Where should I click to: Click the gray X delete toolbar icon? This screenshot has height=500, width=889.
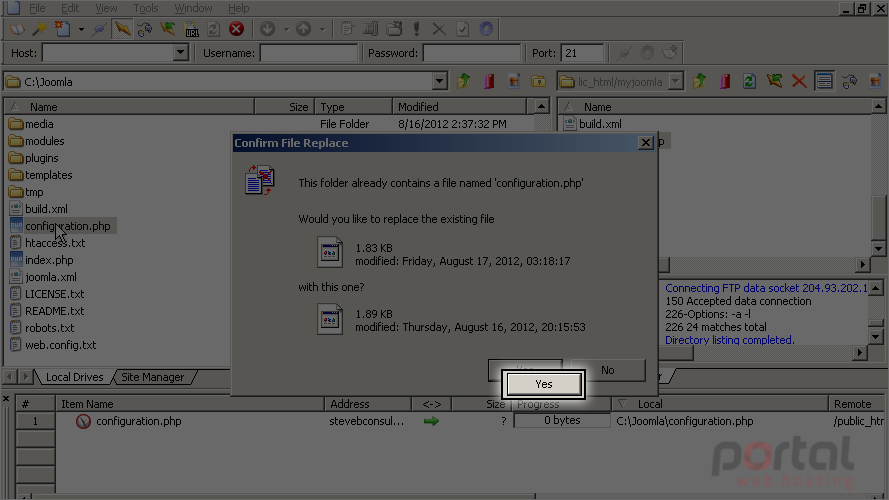(439, 29)
